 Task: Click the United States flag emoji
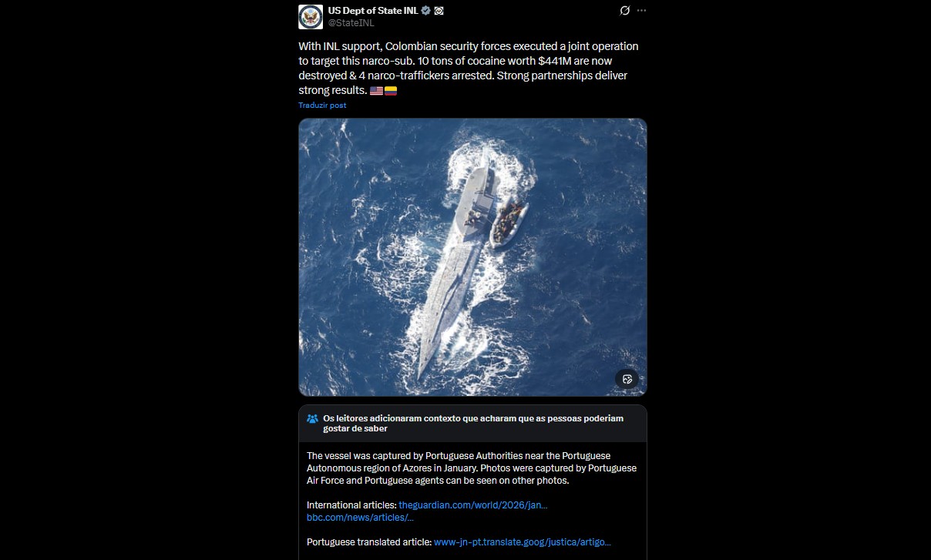pyautogui.click(x=376, y=91)
